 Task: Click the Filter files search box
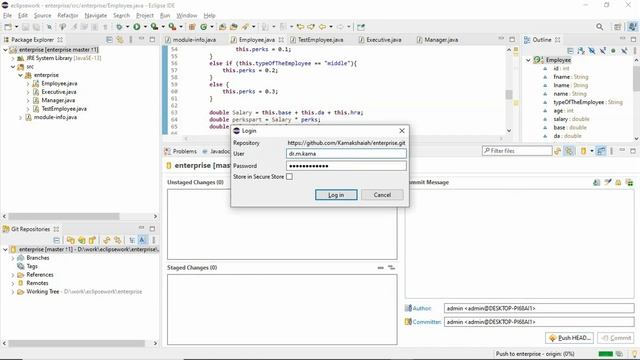(x=517, y=151)
